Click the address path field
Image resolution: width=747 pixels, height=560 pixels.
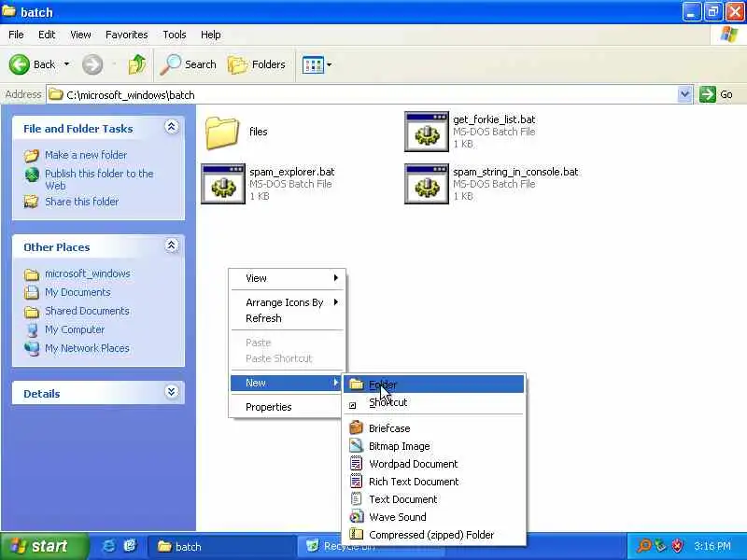[363, 95]
